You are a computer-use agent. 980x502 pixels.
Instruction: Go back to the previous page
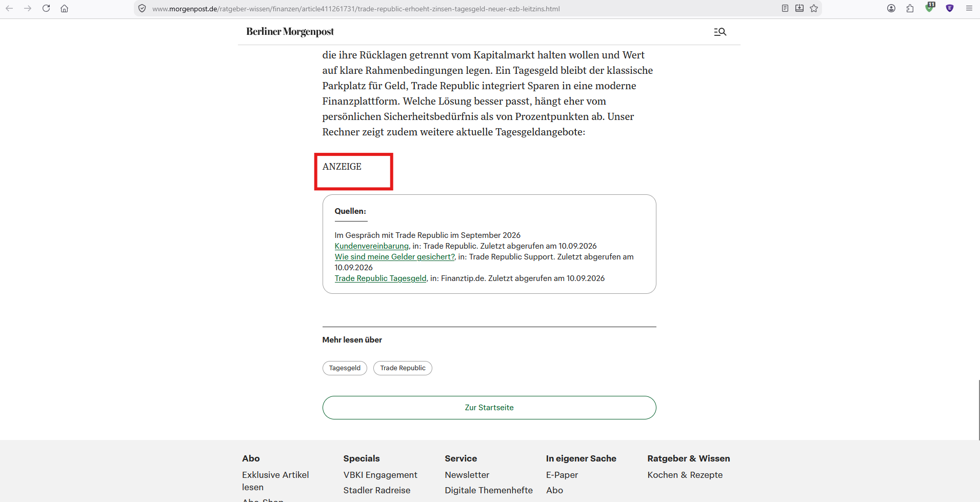point(9,8)
